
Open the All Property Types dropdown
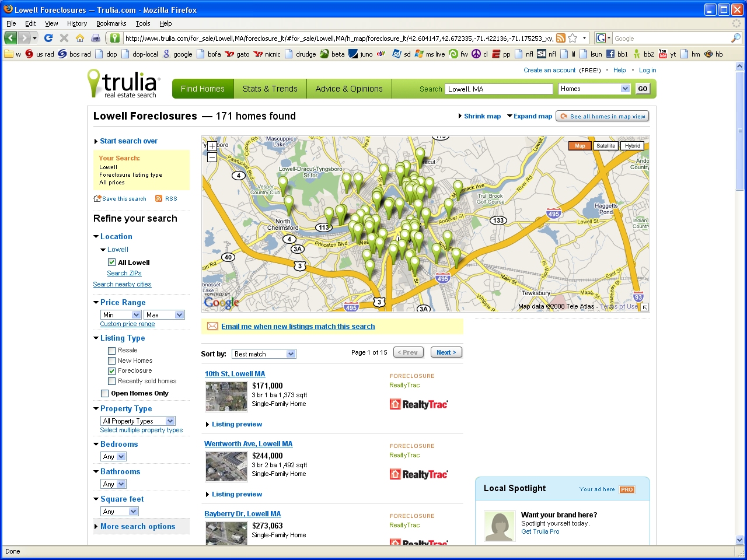(x=138, y=421)
